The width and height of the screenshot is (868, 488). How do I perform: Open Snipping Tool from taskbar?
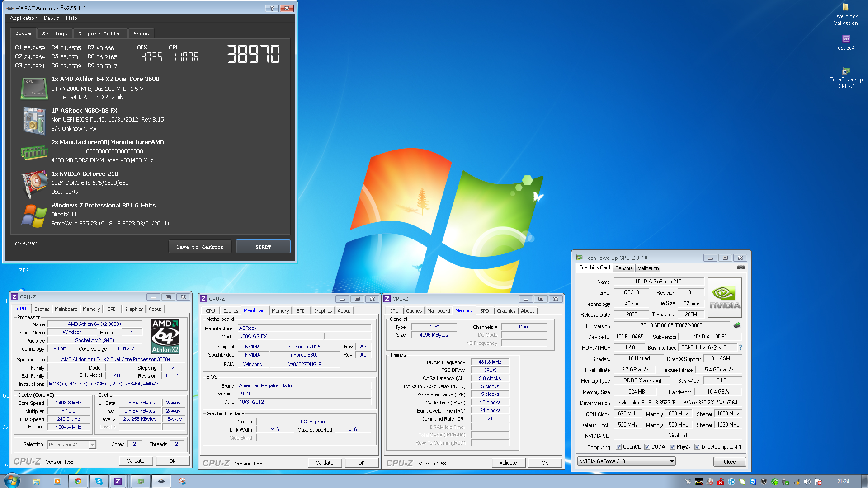182,481
